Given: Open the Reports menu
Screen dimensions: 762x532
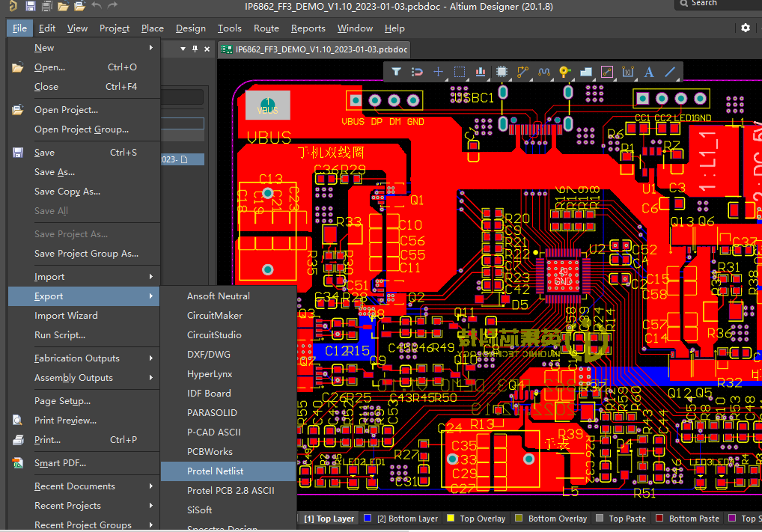Looking at the screenshot, I should pos(308,28).
